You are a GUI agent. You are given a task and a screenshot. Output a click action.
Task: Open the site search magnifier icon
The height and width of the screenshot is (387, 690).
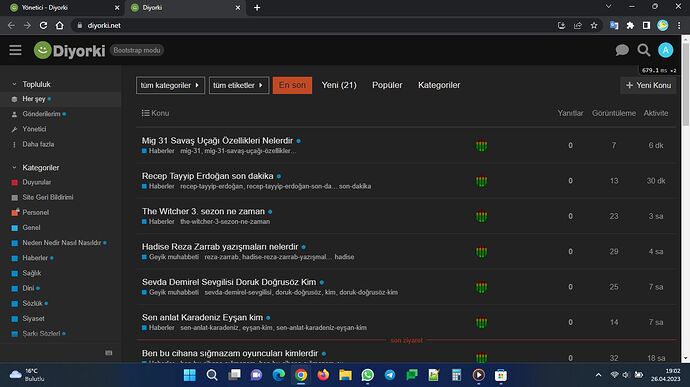643,50
